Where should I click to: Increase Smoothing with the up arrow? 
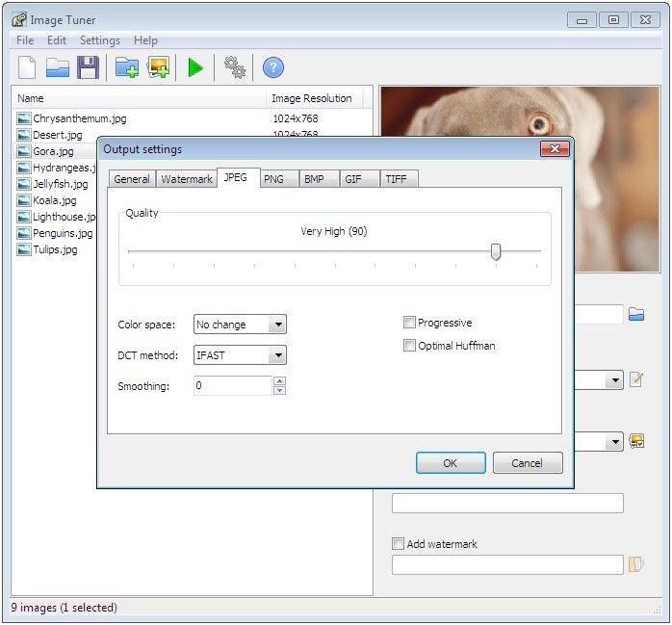[x=279, y=381]
